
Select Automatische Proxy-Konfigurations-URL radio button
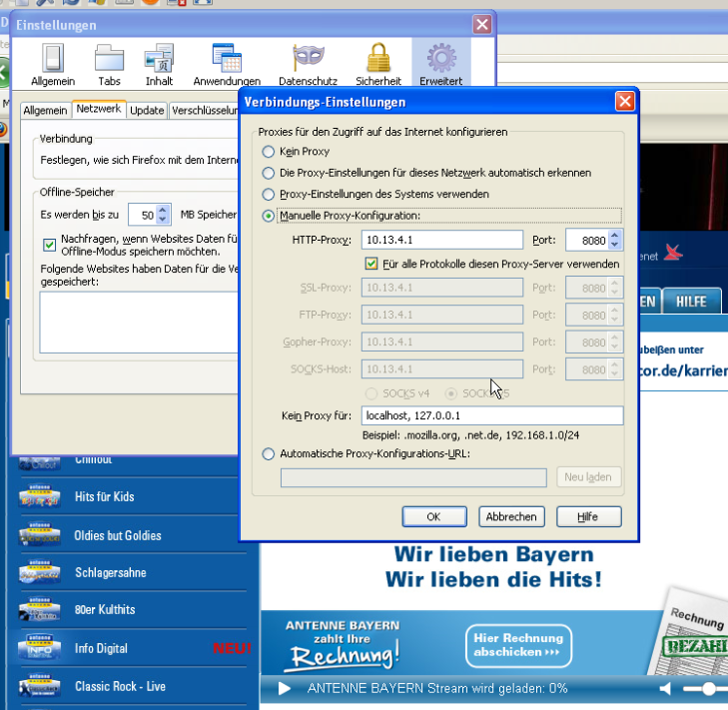(x=268, y=454)
